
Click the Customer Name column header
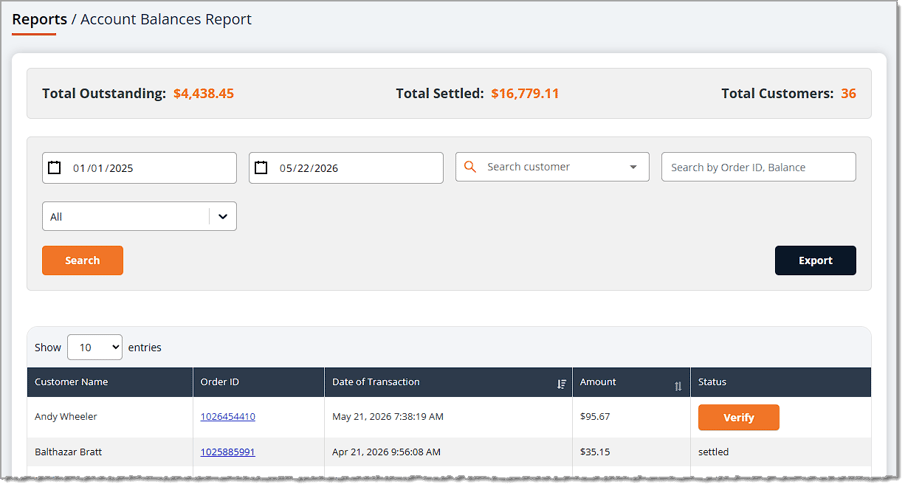(x=110, y=382)
